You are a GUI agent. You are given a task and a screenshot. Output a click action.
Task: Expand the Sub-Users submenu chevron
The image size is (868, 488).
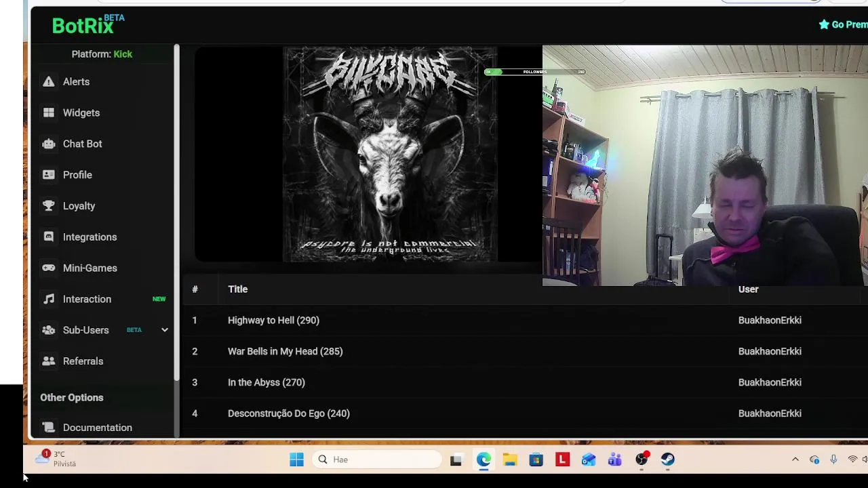click(x=164, y=330)
